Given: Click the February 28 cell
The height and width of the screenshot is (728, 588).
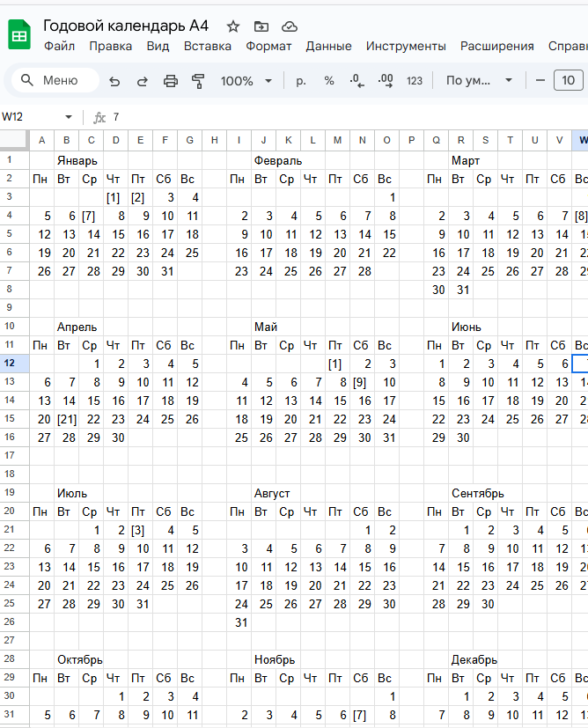Looking at the screenshot, I should pos(362,271).
